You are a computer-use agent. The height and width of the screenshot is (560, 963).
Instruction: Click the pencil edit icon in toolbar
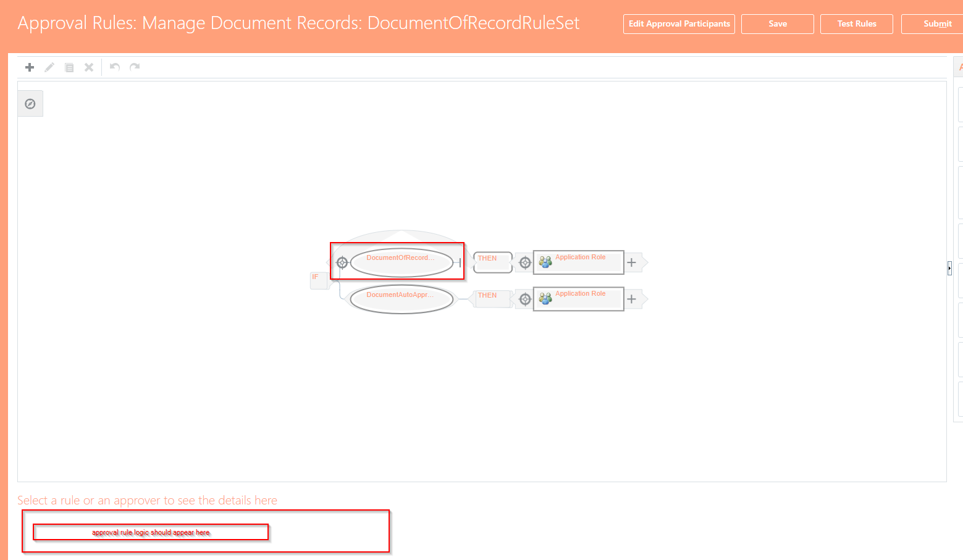[x=49, y=67]
